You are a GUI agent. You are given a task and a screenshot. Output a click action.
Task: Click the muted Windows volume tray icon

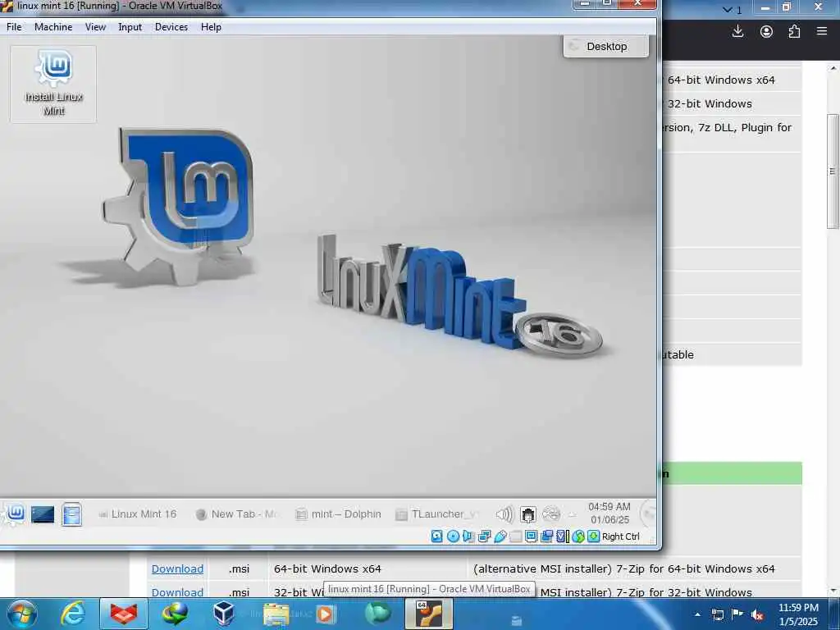(x=757, y=615)
